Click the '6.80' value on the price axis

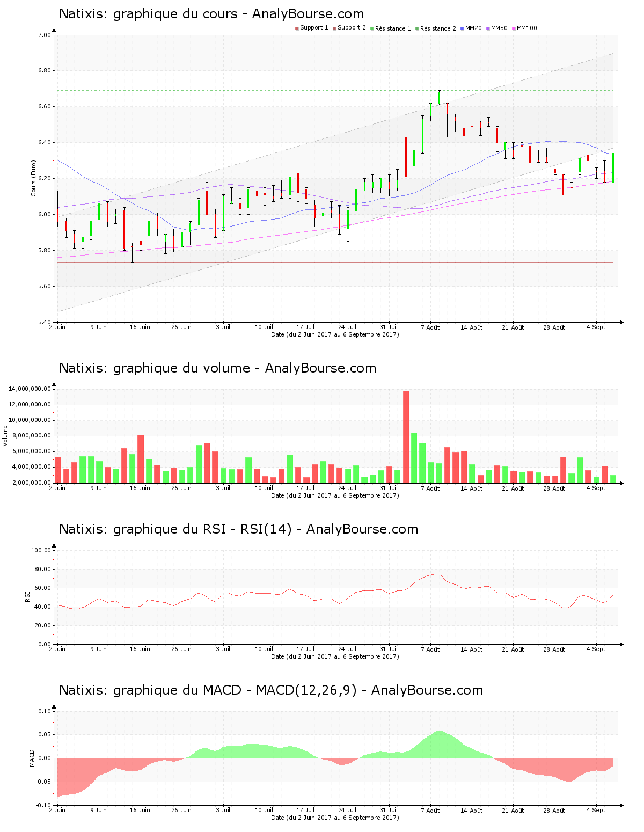[45, 70]
